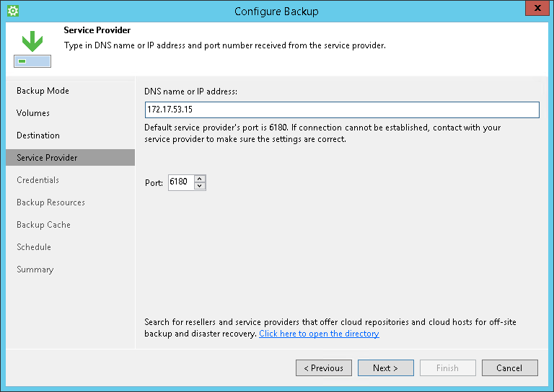
Task: Close the Configure Backup window
Action: [x=535, y=10]
